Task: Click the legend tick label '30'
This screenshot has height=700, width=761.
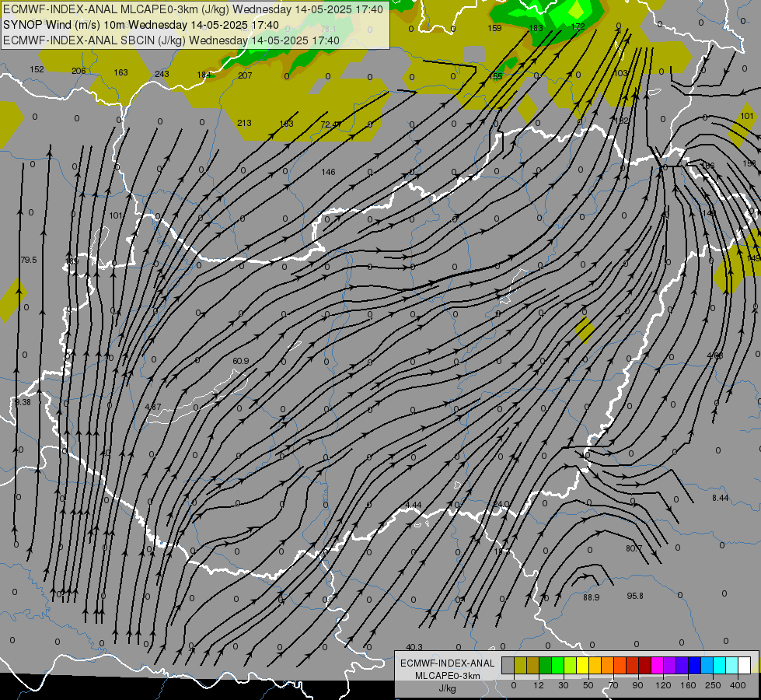Action: point(564,685)
